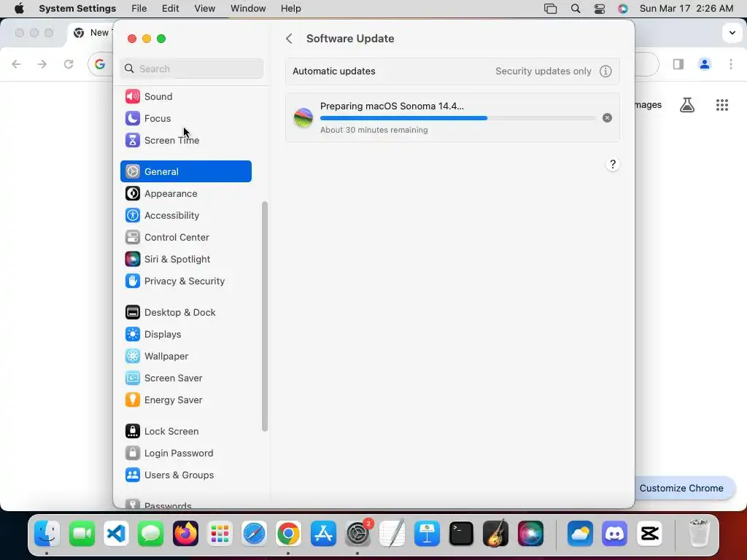Open Siri app from the Dock
Screen dimensions: 747x560
click(530, 533)
